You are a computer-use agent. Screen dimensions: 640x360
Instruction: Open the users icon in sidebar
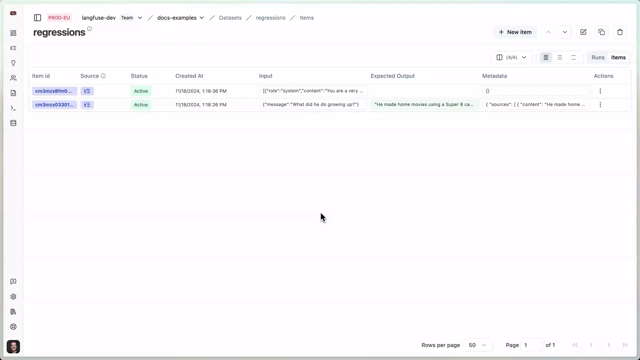click(13, 78)
